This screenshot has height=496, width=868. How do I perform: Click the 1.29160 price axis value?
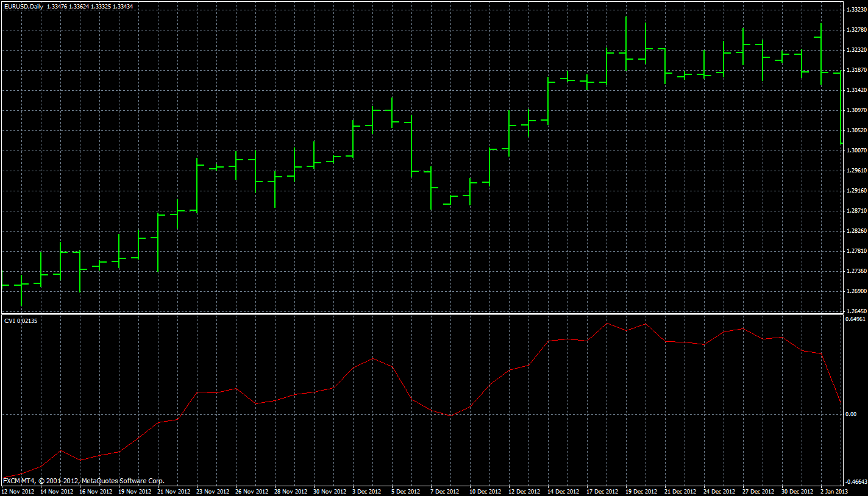point(856,191)
